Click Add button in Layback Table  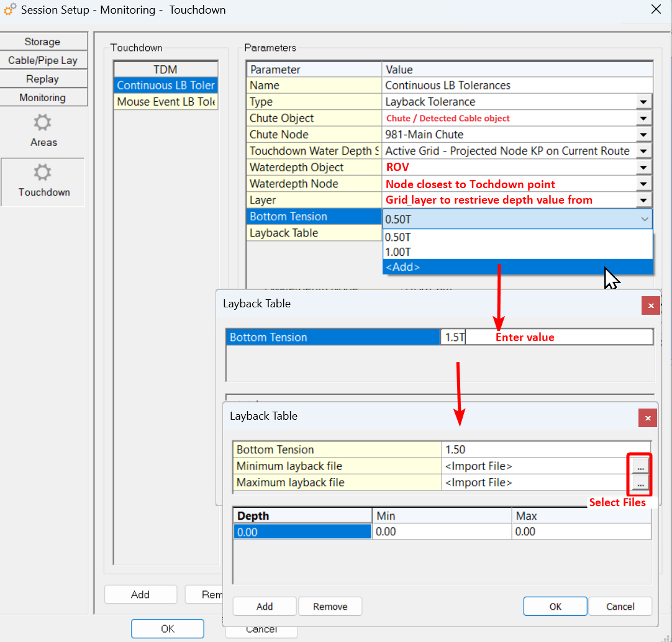pos(265,607)
